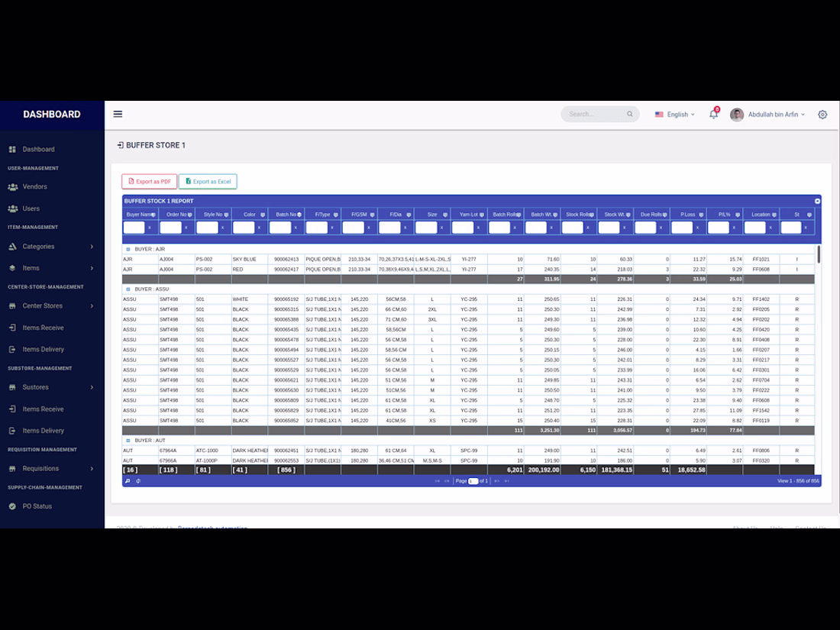Expand the Categories submenu
The width and height of the screenshot is (840, 630).
92,247
